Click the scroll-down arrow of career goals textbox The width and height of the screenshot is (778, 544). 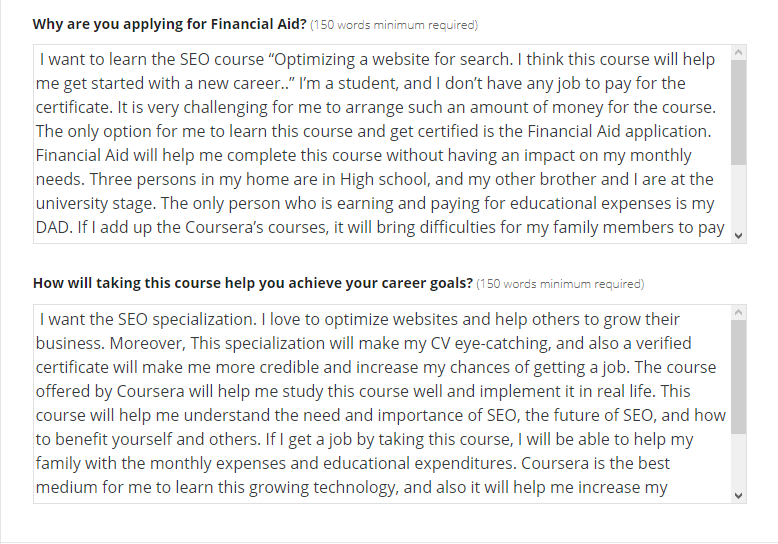point(738,495)
